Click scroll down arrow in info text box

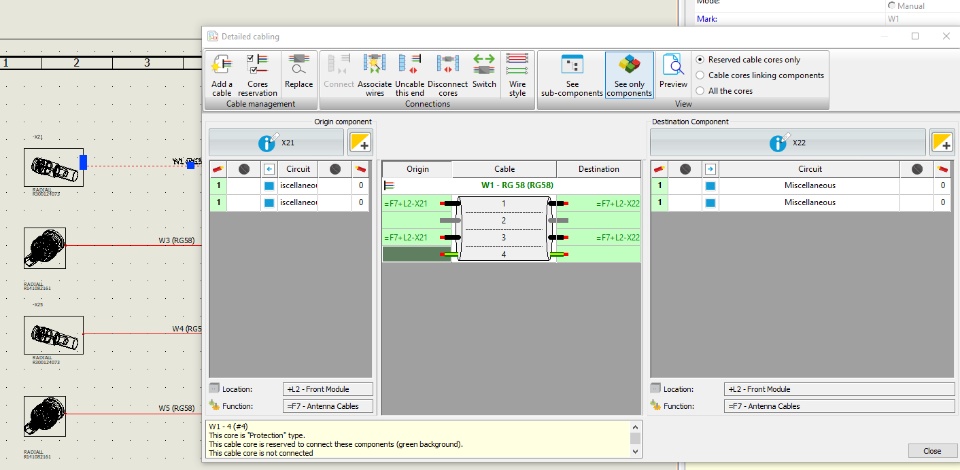(635, 451)
